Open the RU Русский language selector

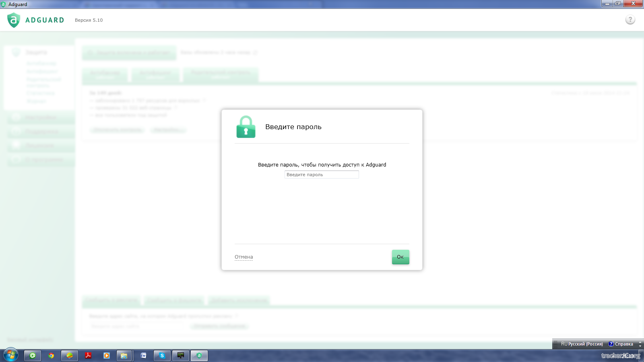click(581, 344)
